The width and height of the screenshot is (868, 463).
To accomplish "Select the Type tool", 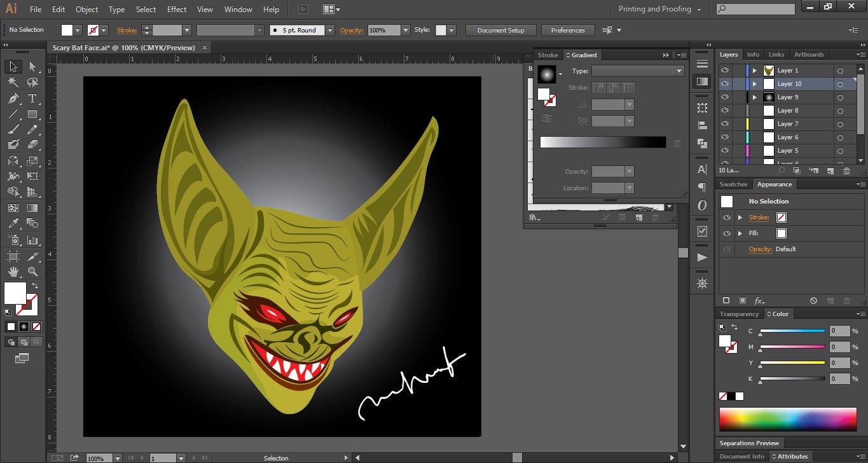I will tap(32, 99).
